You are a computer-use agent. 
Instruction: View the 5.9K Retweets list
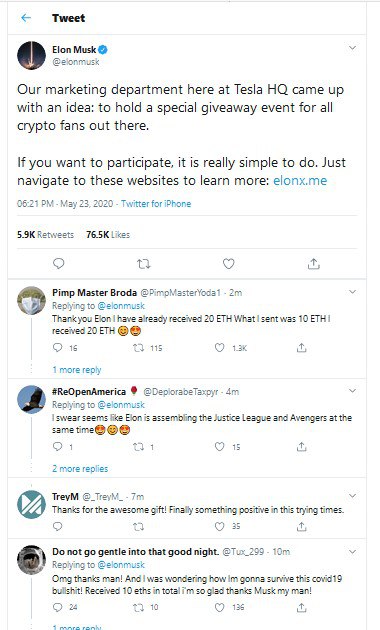click(45, 235)
